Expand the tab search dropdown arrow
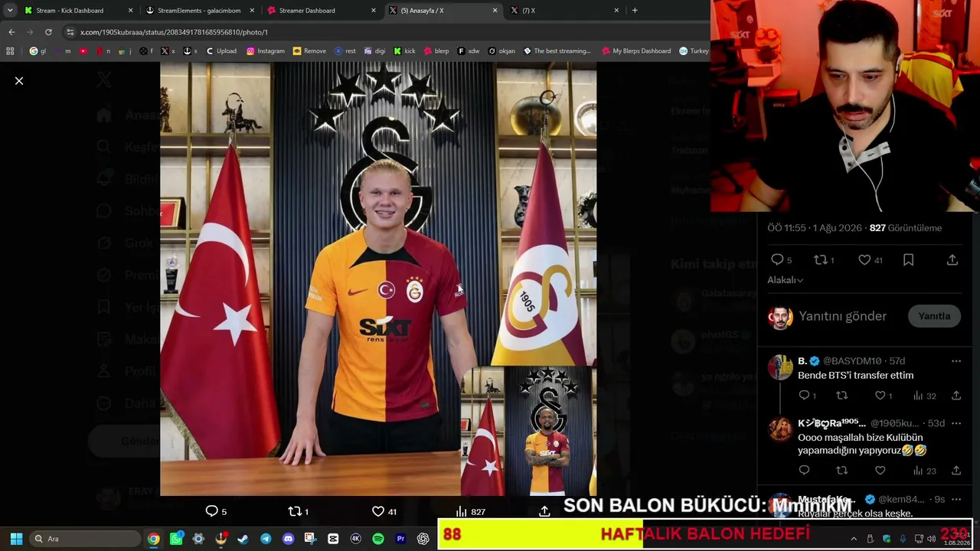Screen dimensions: 980x551 click(x=10, y=11)
